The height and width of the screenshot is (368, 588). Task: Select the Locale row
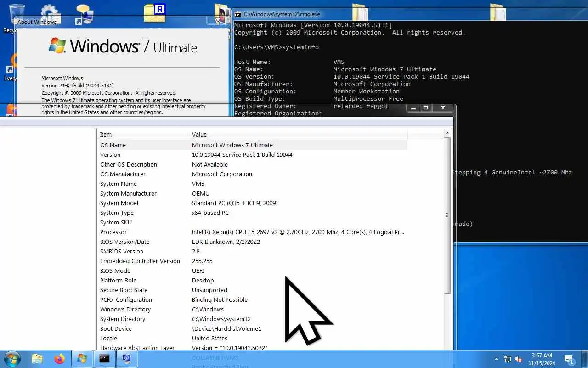click(252, 338)
